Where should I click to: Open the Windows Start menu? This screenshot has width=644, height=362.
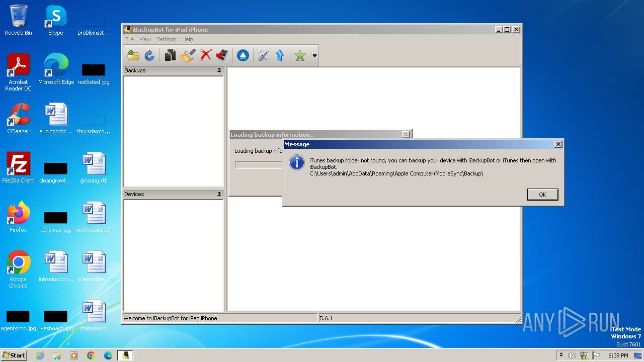[14, 355]
